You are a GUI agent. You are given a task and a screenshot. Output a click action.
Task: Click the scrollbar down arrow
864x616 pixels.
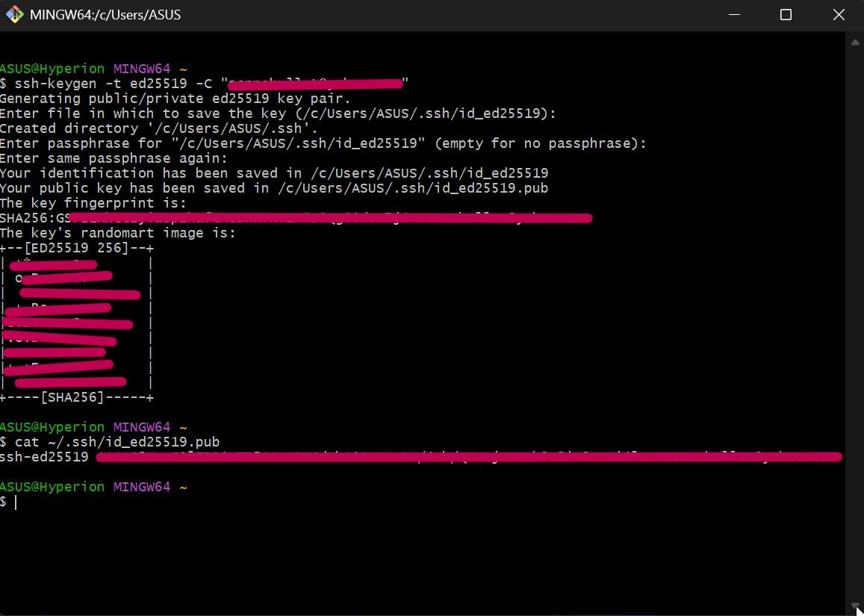point(854,606)
